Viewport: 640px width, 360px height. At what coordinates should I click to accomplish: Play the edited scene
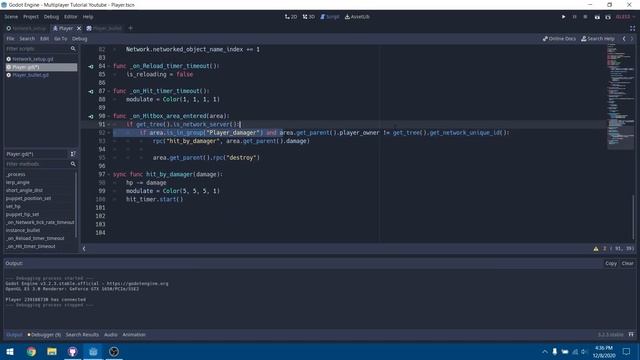(597, 17)
